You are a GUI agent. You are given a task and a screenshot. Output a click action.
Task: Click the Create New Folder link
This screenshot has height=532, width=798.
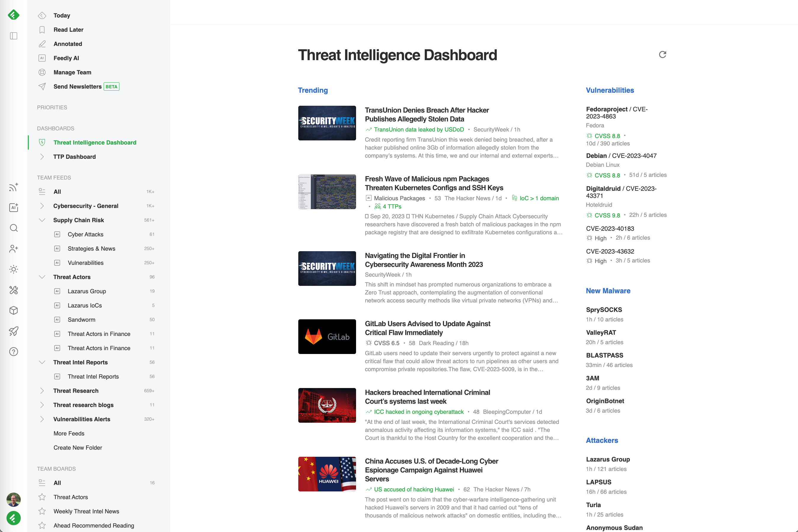point(77,448)
